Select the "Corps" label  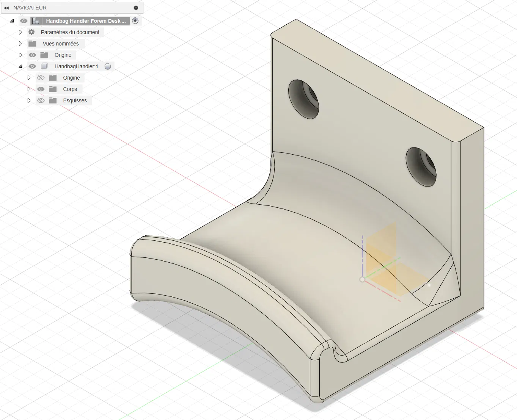[x=70, y=89]
